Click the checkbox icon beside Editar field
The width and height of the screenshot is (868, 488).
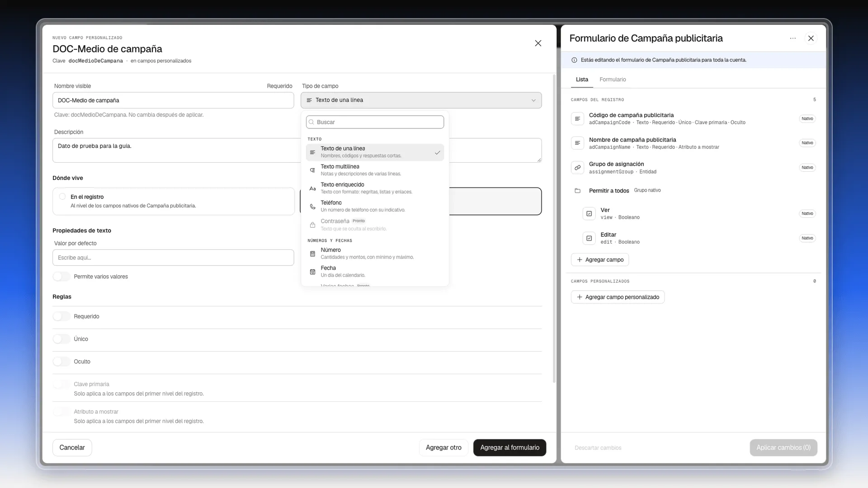[589, 238]
